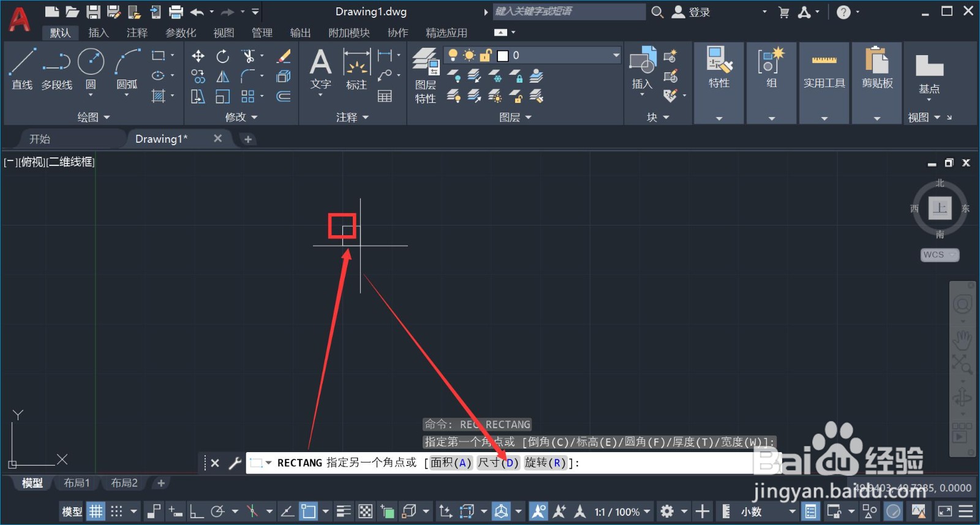Toggle ortho mode in status bar

click(x=197, y=511)
